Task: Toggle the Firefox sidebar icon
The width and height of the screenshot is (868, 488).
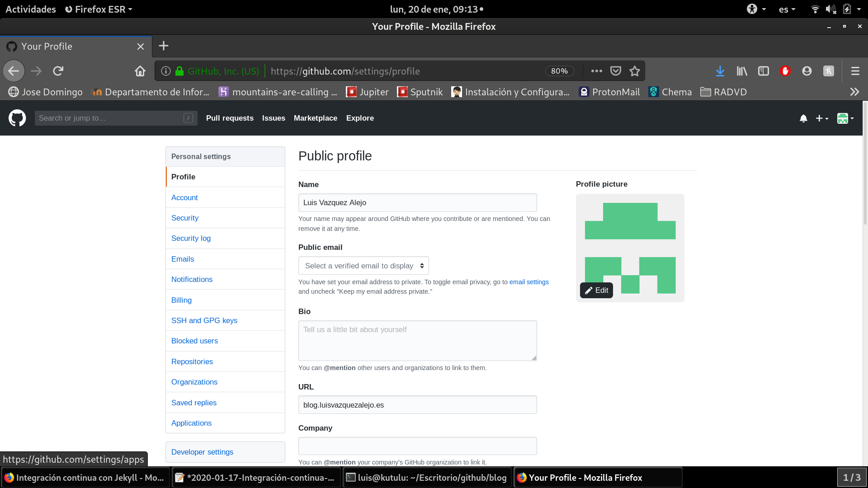Action: point(764,71)
